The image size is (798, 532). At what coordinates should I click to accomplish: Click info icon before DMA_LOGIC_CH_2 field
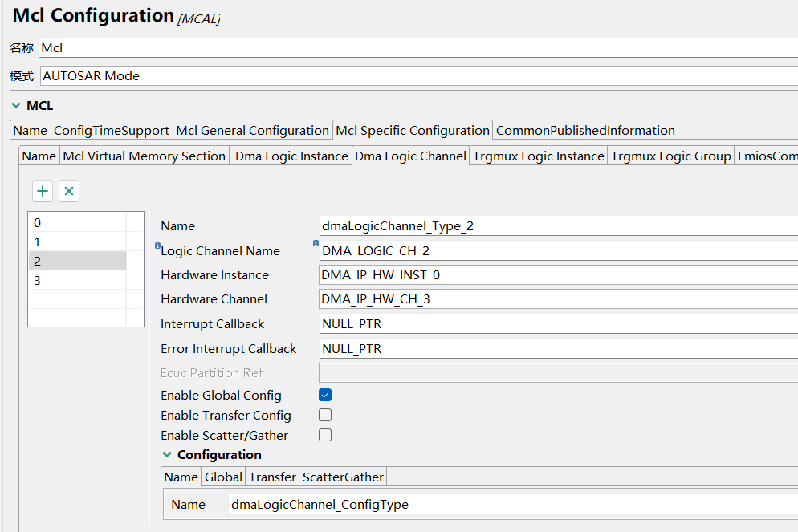click(316, 243)
